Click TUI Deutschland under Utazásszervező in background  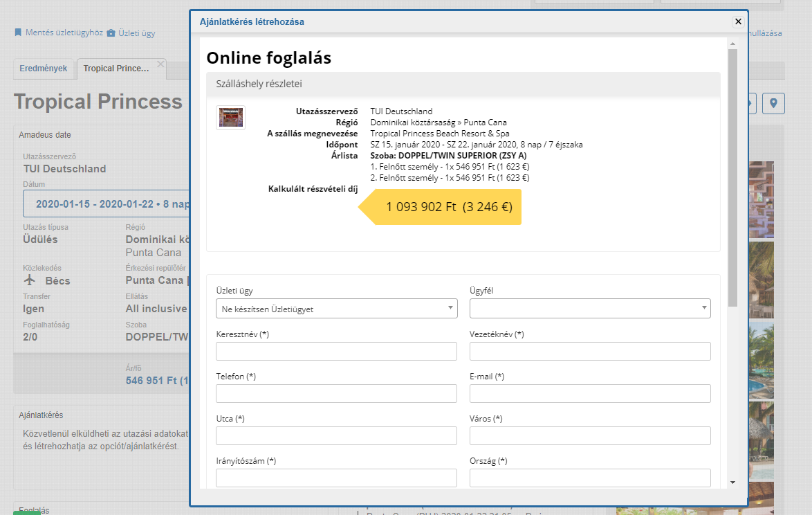(x=65, y=169)
